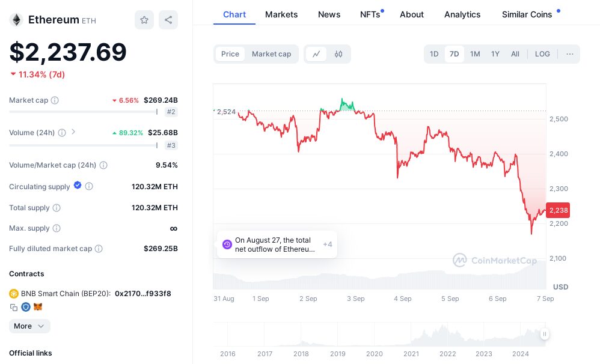Click the historical overview mini chart at 2021
The image size is (600, 364).
tap(411, 335)
